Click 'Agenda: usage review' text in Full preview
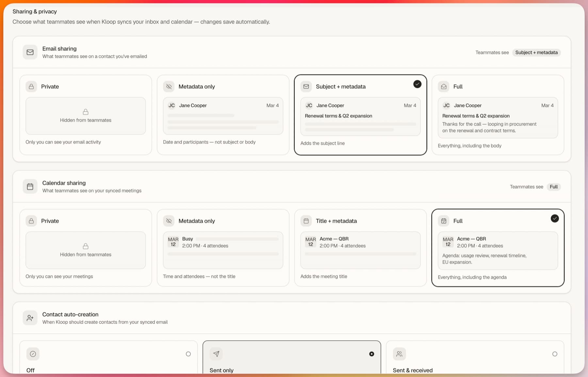Viewport: 588px width, 377px height. click(x=484, y=259)
